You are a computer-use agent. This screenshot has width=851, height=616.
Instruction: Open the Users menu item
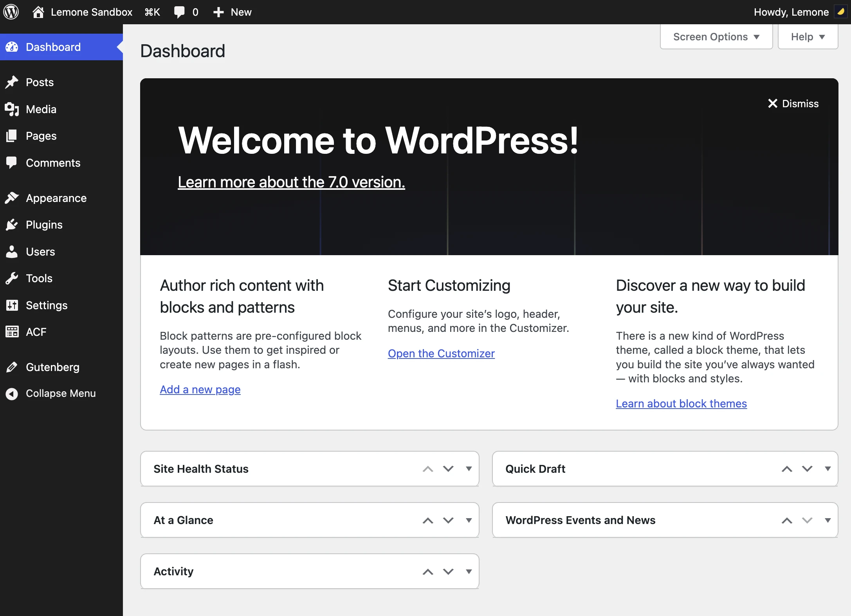click(x=61, y=252)
